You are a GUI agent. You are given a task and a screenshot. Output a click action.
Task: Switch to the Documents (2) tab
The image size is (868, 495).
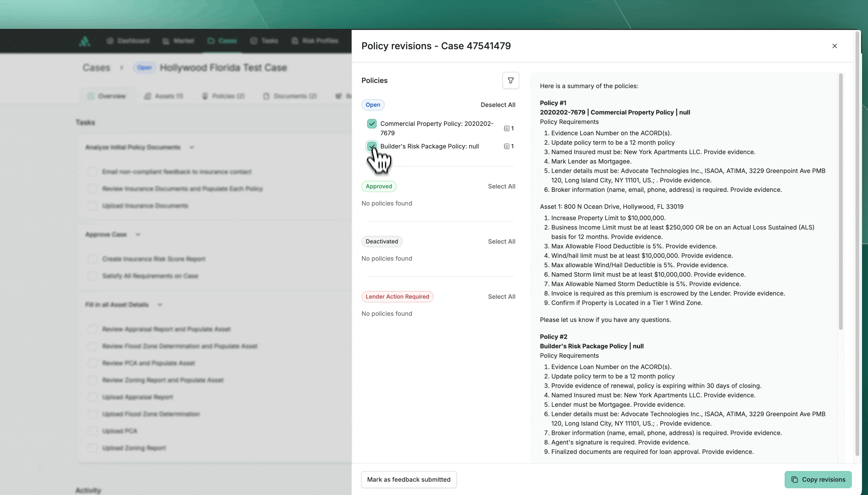coord(290,96)
